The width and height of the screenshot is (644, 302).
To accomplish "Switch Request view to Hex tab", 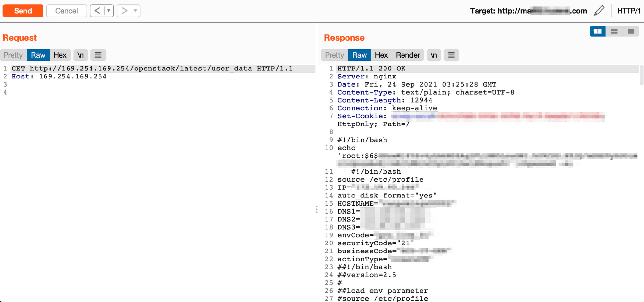I will (x=60, y=55).
